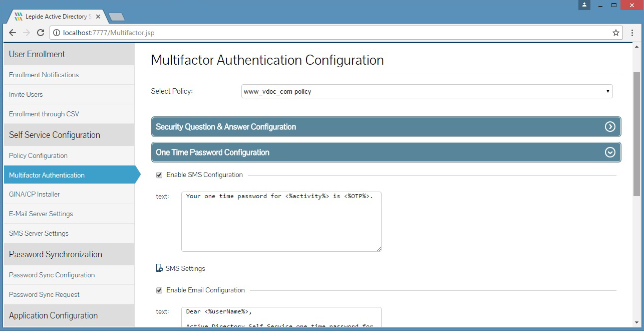This screenshot has width=644, height=331.
Task: Disable the Enable SMS Configuration checkbox
Action: click(159, 175)
